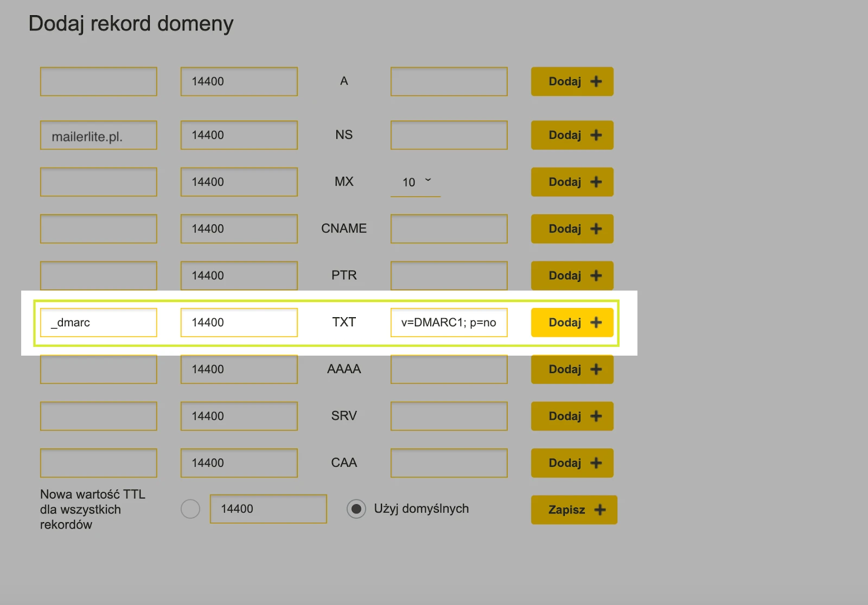The width and height of the screenshot is (868, 605).
Task: Click the NS name field with mailerlite.pl.
Action: [98, 136]
